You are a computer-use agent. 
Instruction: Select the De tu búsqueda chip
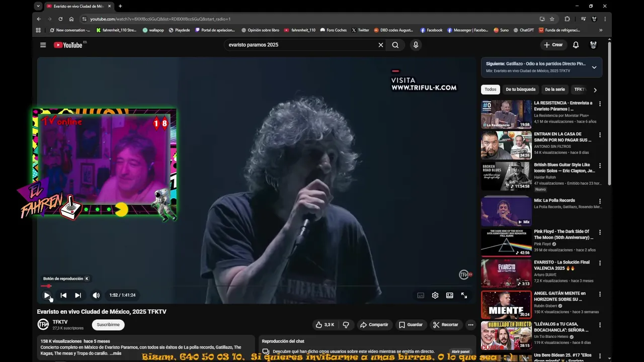(x=521, y=89)
